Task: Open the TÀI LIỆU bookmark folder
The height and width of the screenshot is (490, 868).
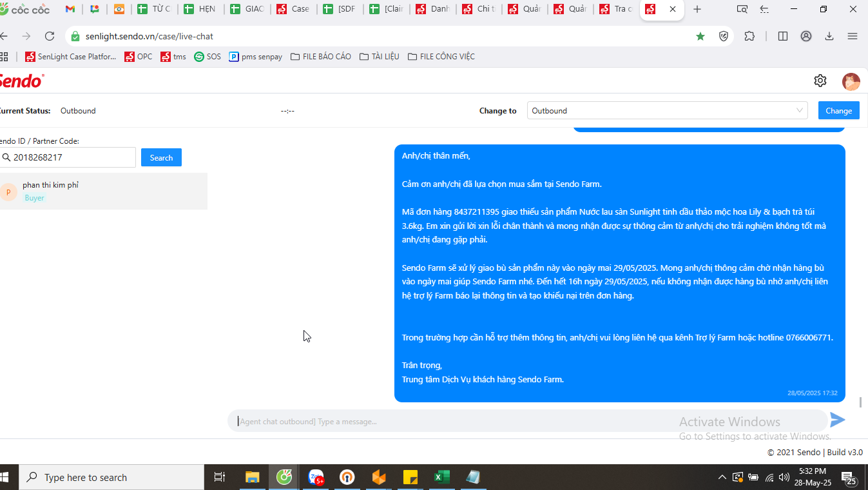Action: 379,57
